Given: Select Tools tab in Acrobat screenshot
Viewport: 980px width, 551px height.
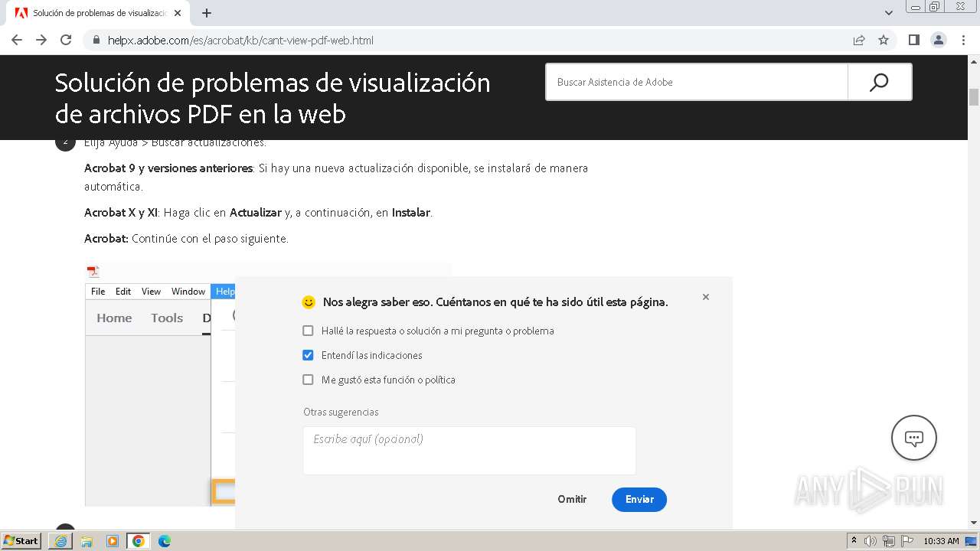Looking at the screenshot, I should 167,318.
